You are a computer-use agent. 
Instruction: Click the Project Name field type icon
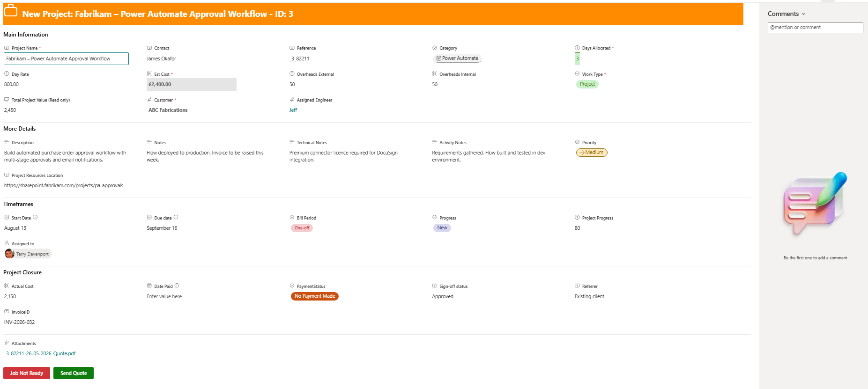pyautogui.click(x=7, y=48)
